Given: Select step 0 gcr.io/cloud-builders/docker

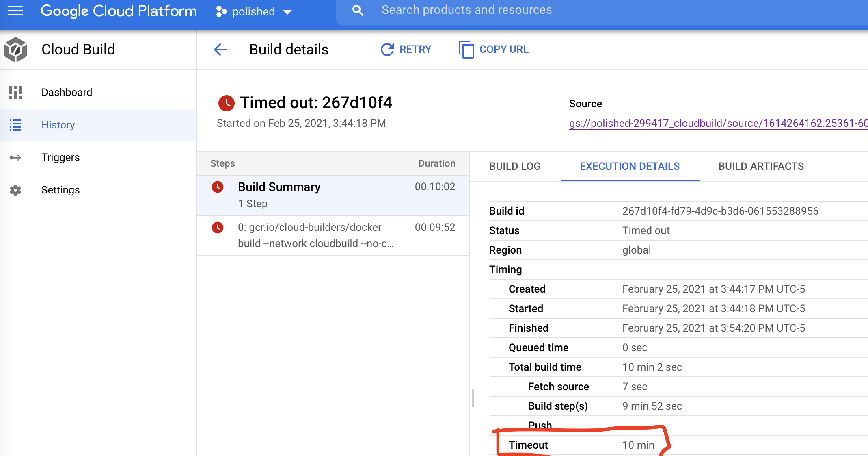Looking at the screenshot, I should pos(333,236).
